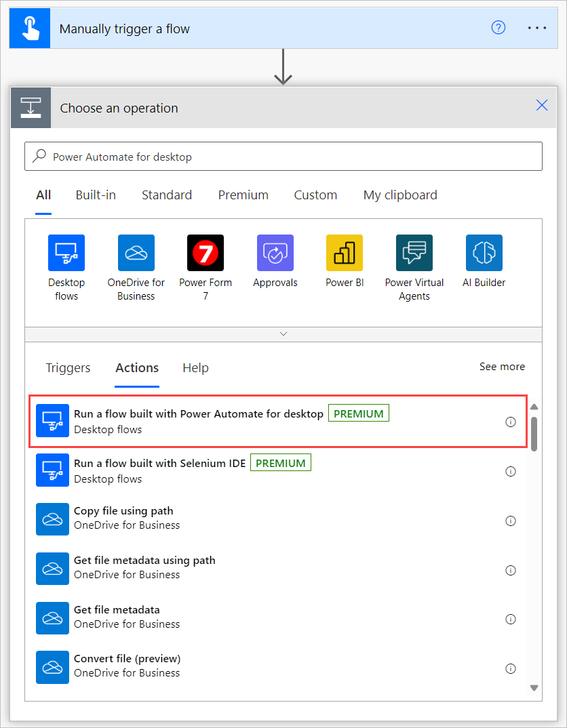Click the See more link

pos(502,367)
